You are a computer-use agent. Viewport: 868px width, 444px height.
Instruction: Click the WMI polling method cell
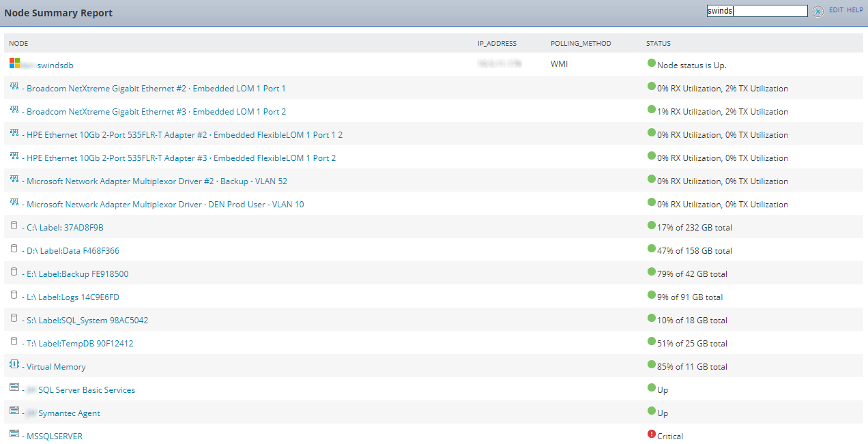pos(559,65)
